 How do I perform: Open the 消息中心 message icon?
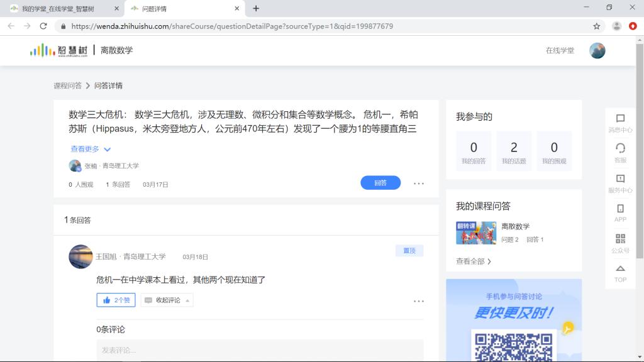[x=620, y=119]
